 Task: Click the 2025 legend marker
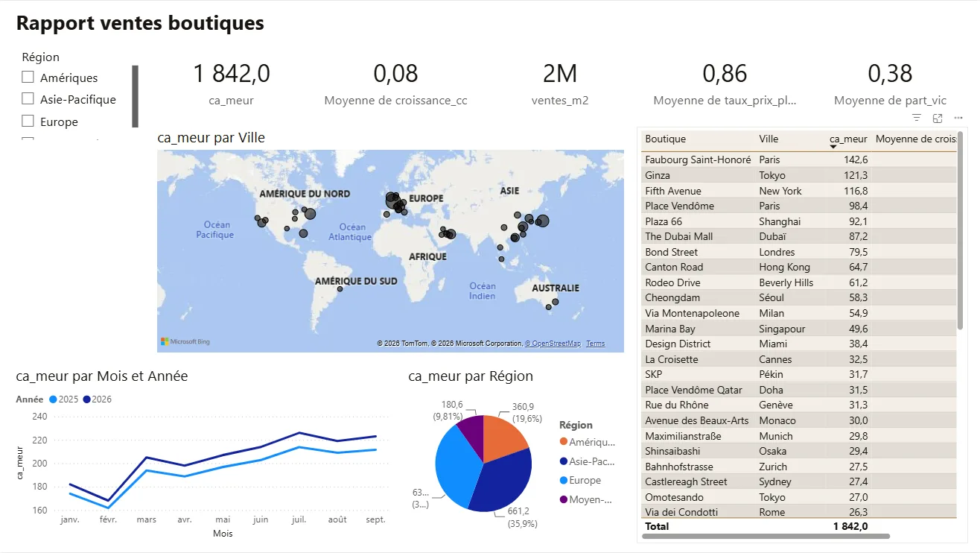(53, 399)
